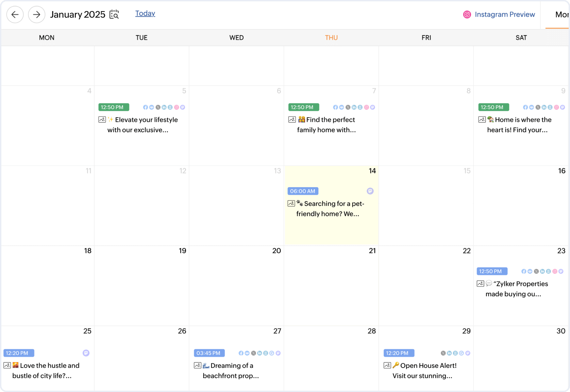Open the date search icon beside January 2025
This screenshot has width=570, height=392.
coord(114,14)
